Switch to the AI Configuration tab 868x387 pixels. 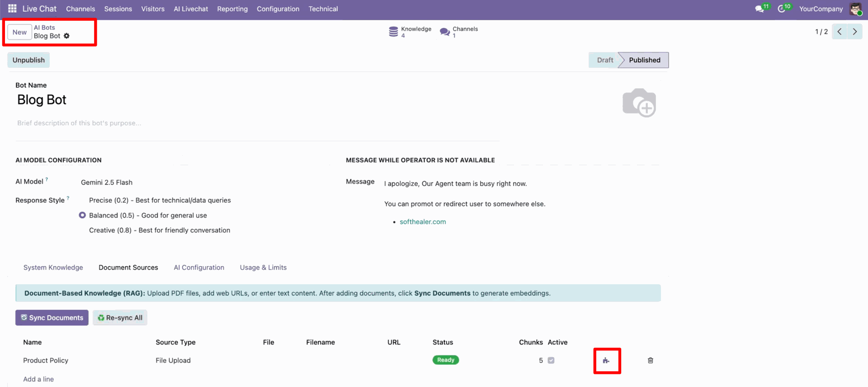[199, 268]
